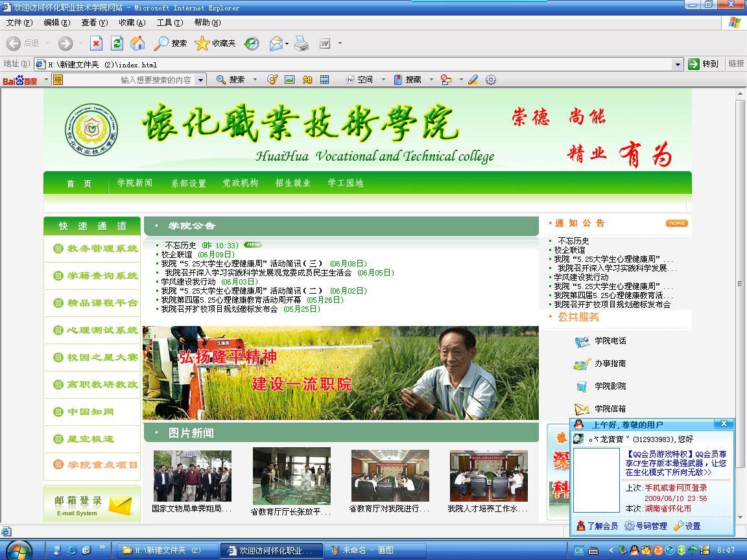This screenshot has width=747, height=560.
Task: Click the Baidu toolbar settings gear icon
Action: [491, 80]
